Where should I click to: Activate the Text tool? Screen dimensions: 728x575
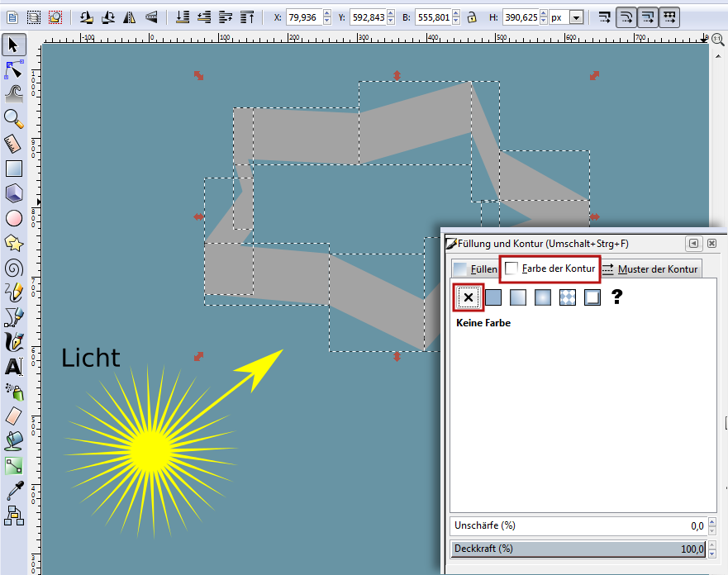pos(13,367)
